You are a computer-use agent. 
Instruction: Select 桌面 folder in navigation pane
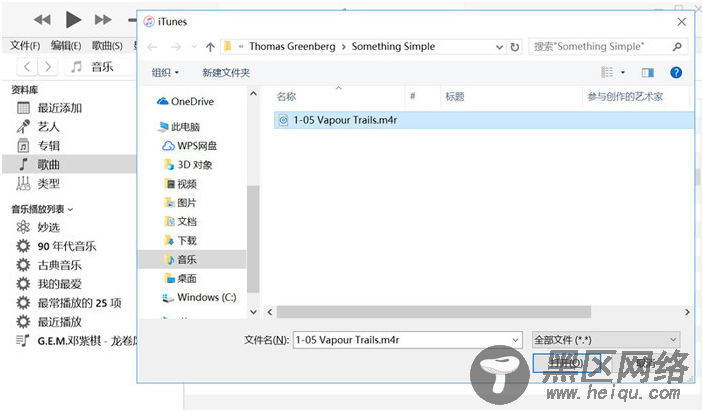tap(181, 278)
